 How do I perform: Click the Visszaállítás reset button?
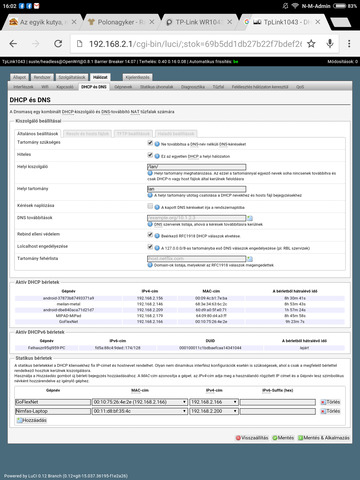click(x=252, y=438)
